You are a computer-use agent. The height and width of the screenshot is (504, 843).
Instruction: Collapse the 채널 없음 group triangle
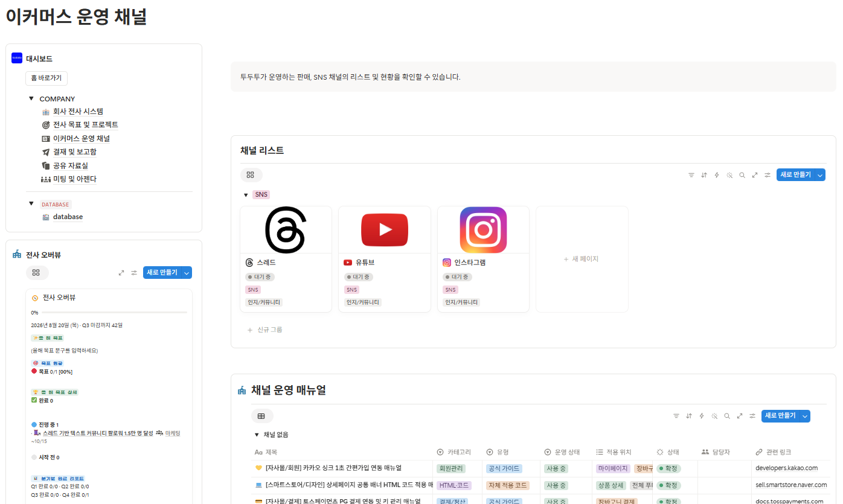[x=257, y=435]
